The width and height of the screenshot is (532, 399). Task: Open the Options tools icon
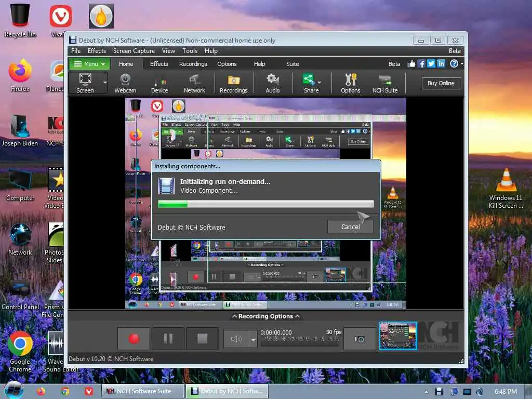tap(351, 83)
